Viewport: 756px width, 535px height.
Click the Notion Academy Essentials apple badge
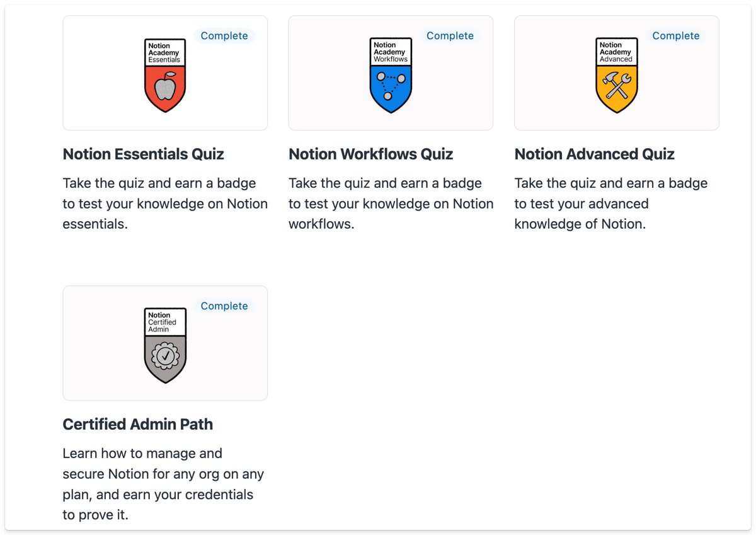click(165, 76)
